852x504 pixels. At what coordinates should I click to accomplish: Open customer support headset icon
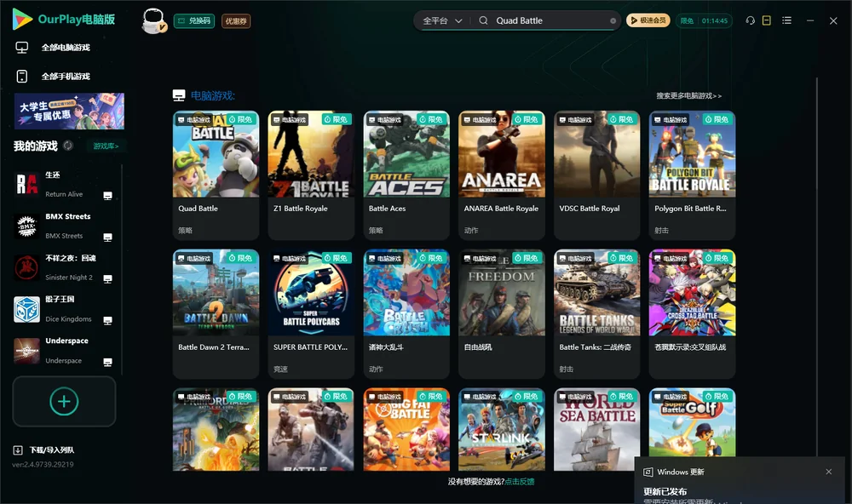pos(750,20)
